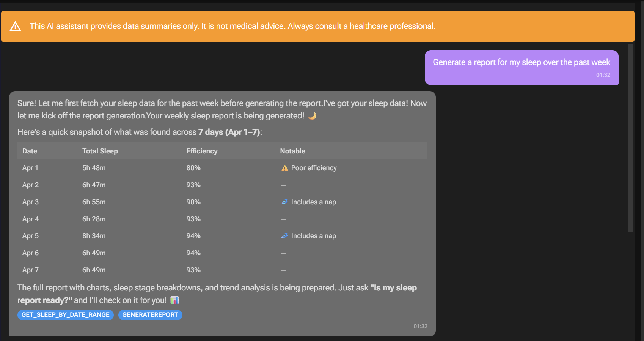Click the warning triangle icon in orange banner
The width and height of the screenshot is (644, 341).
coord(15,26)
